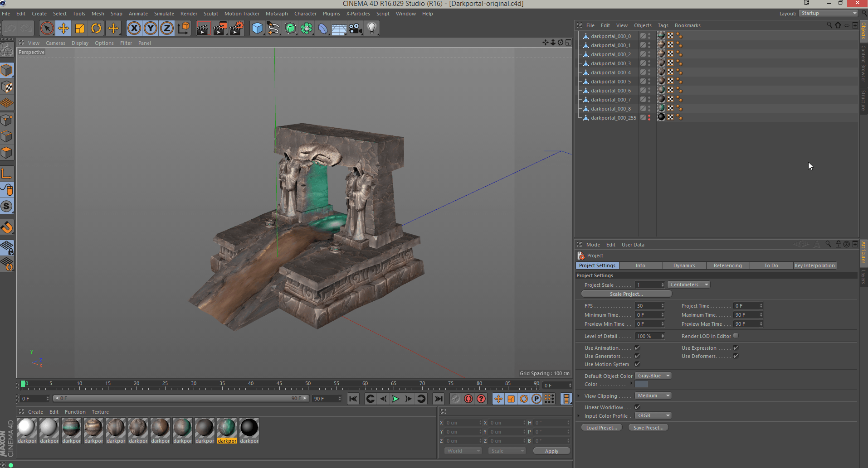Toggle X-axis lock icon

click(x=134, y=29)
